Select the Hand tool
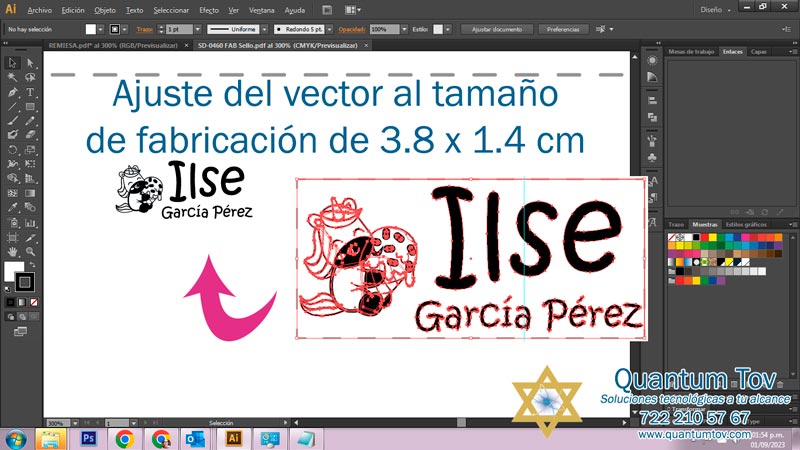 point(13,252)
